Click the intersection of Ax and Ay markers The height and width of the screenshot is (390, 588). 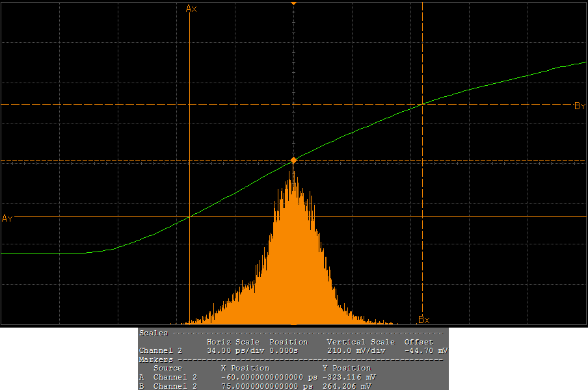tap(189, 216)
